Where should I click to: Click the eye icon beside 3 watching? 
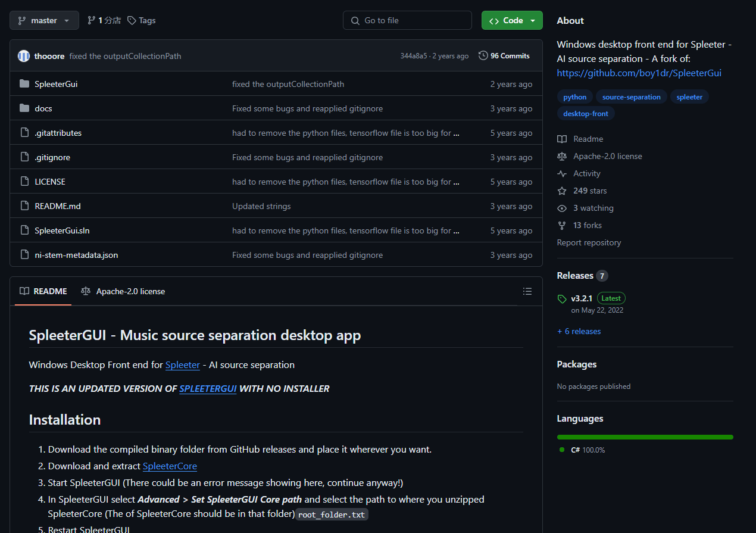(562, 208)
